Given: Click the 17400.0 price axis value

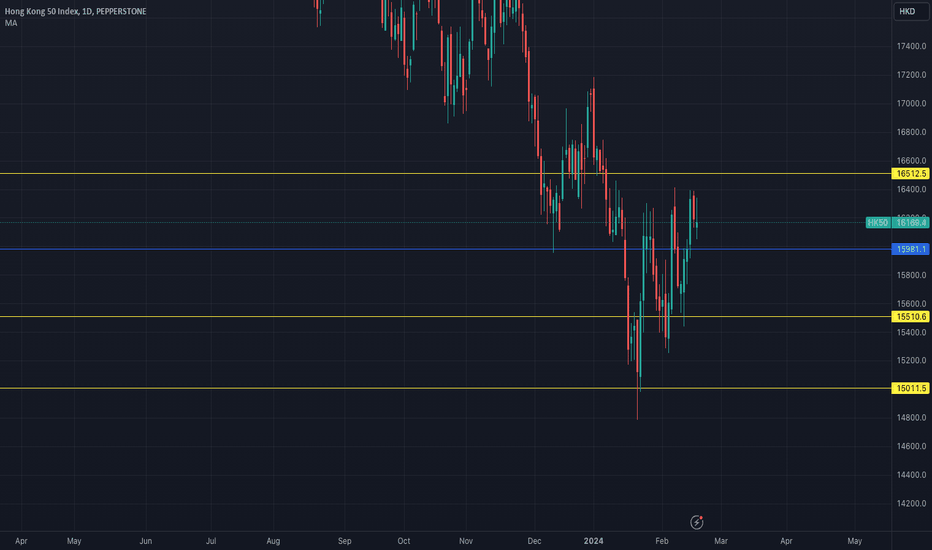Looking at the screenshot, I should tap(911, 46).
